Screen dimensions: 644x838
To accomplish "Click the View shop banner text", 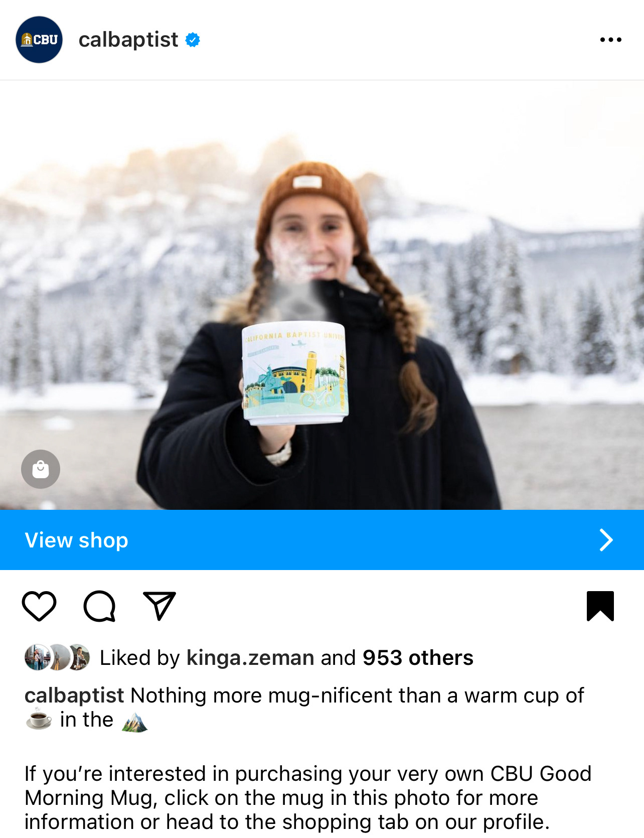I will [x=77, y=540].
